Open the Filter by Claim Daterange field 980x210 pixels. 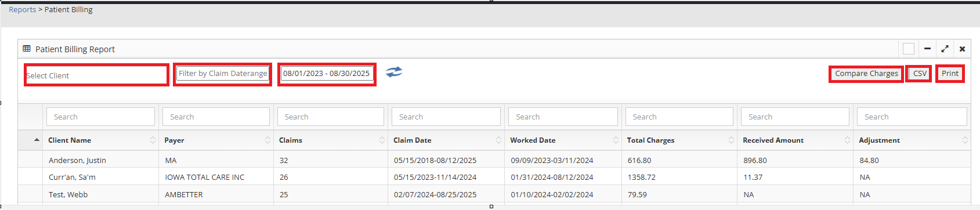[223, 74]
